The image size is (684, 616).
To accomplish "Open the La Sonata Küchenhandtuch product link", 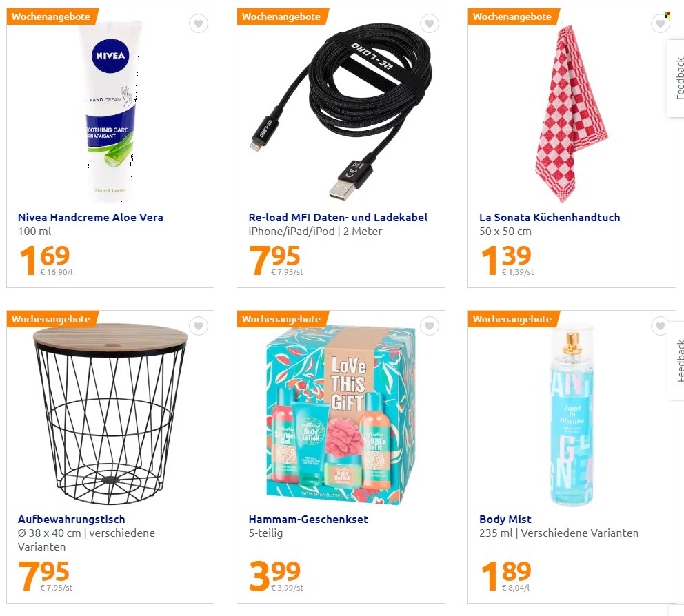I will click(550, 217).
